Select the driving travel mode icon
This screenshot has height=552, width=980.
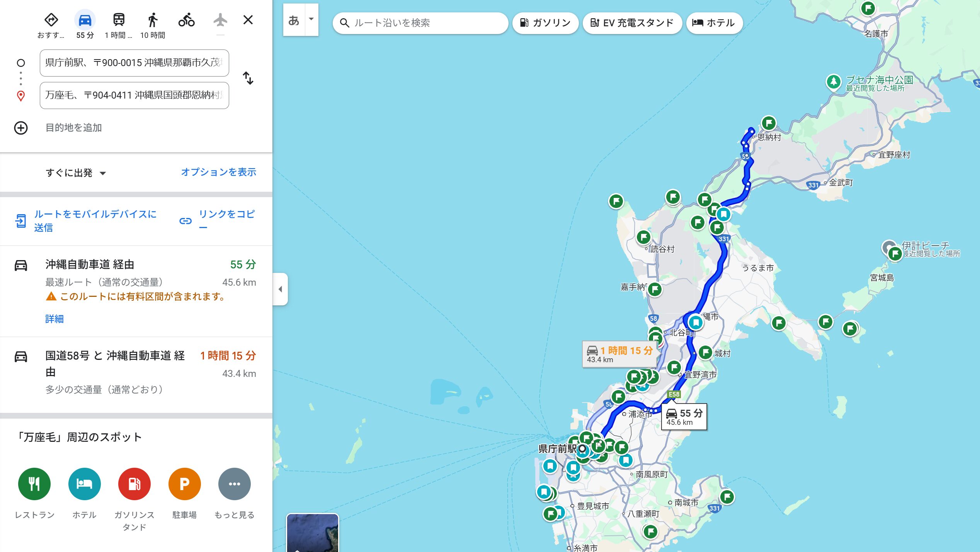85,20
